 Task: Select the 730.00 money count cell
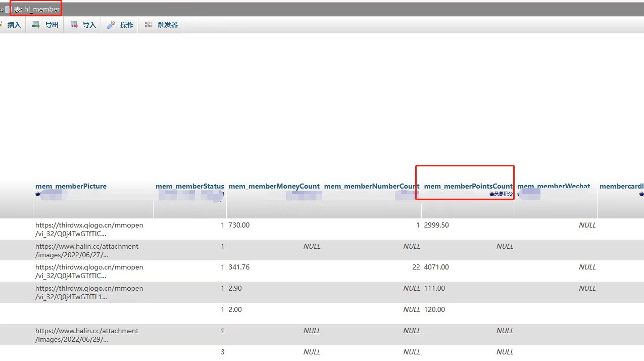[239, 225]
